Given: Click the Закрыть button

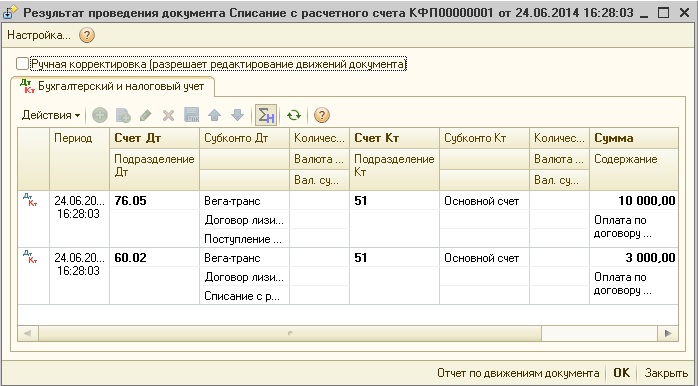Looking at the screenshot, I should (666, 373).
